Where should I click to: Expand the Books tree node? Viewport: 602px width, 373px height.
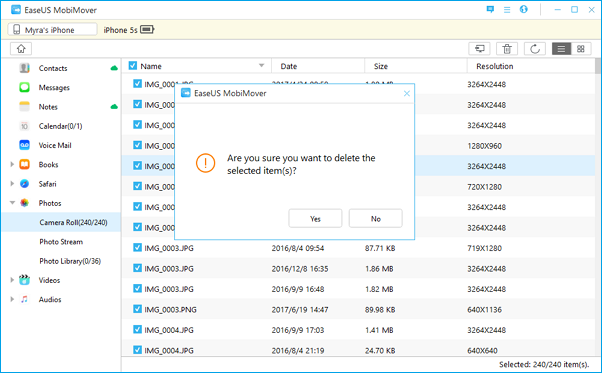(x=12, y=164)
